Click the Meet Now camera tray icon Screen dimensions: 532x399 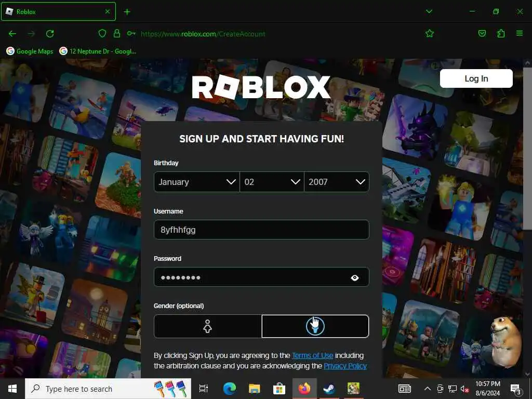(440, 389)
